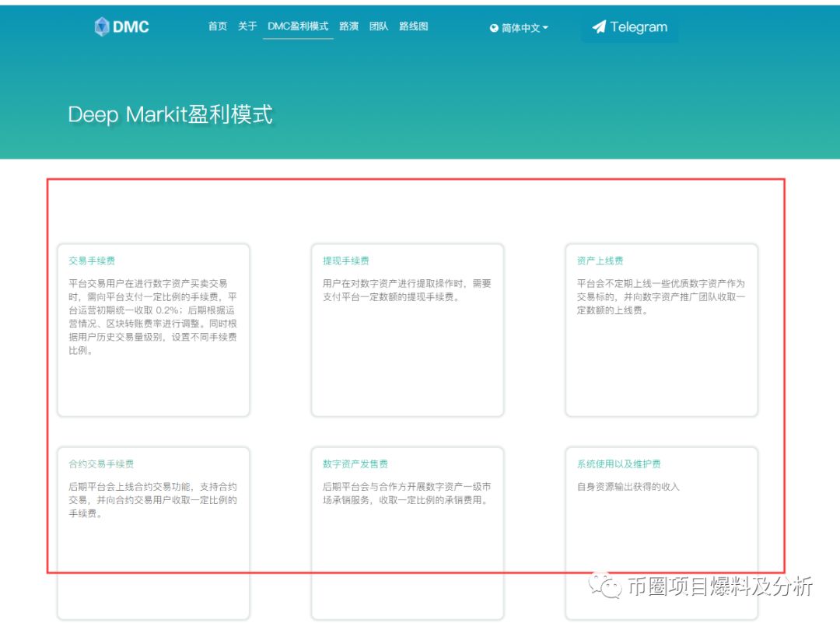Click the 提现手续费 description paragraph

pyautogui.click(x=407, y=290)
